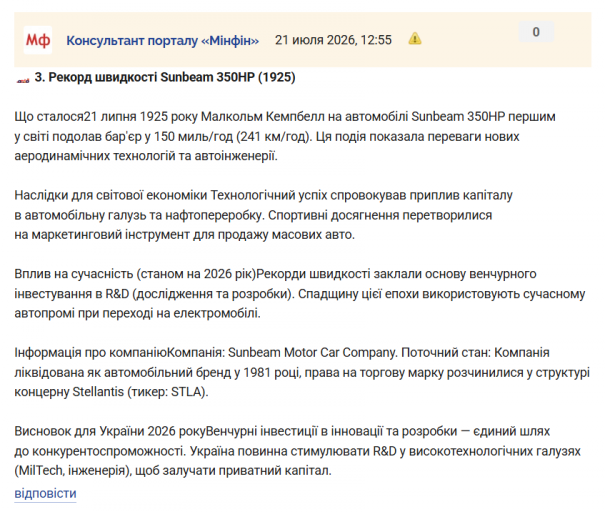Click the Вплив на сучасність paragraph
Image resolution: width=605 pixels, height=512 pixels.
pos(300,294)
